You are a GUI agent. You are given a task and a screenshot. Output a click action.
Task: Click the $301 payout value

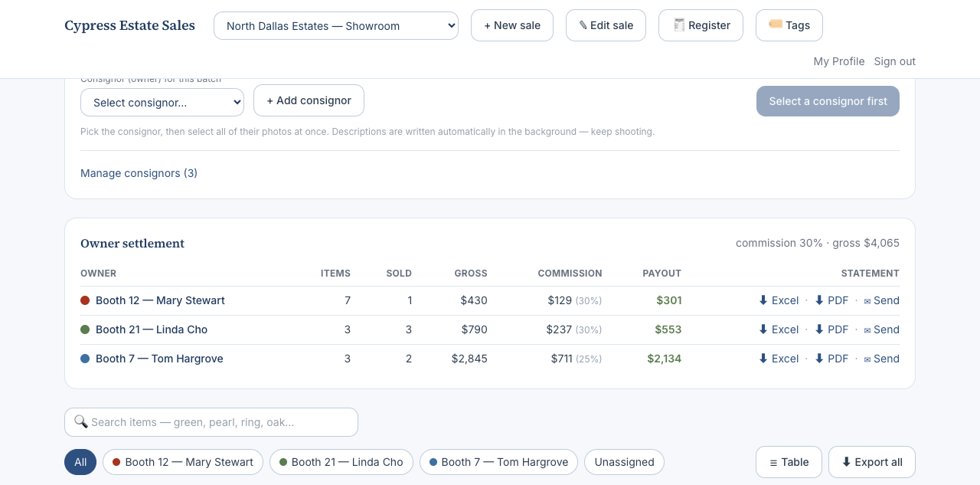point(669,300)
